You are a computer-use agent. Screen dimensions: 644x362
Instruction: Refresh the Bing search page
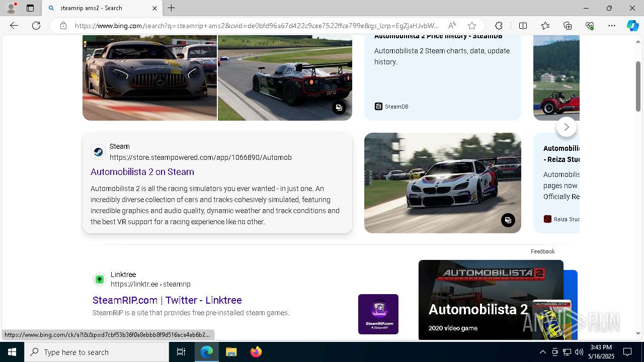36,26
